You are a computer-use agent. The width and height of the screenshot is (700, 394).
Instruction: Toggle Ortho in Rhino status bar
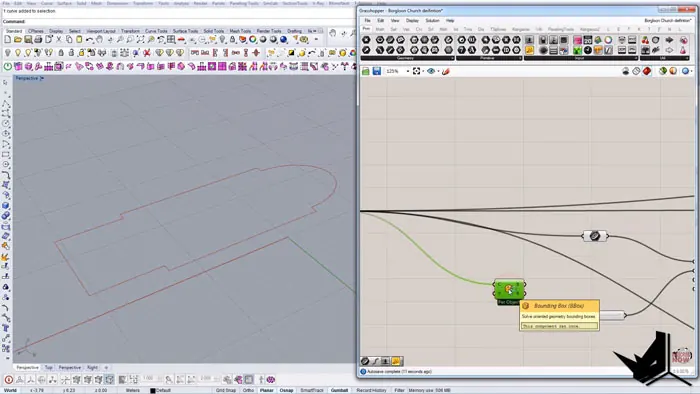click(248, 390)
